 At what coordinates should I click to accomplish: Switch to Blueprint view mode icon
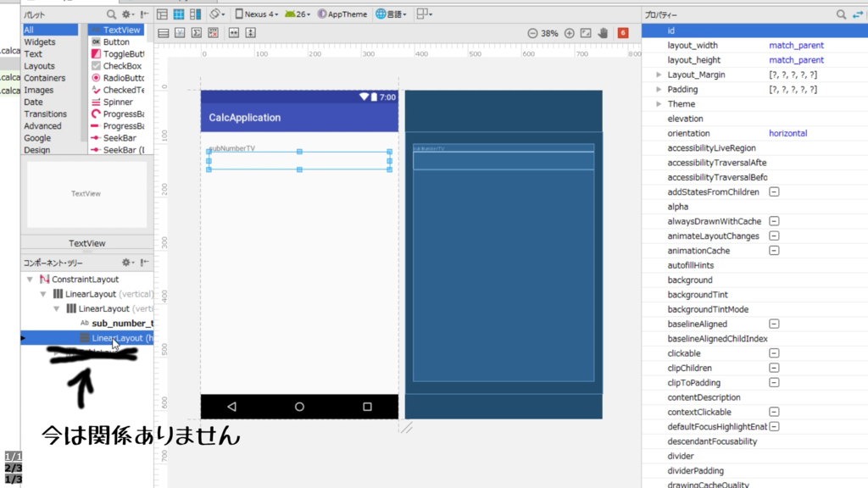(179, 14)
